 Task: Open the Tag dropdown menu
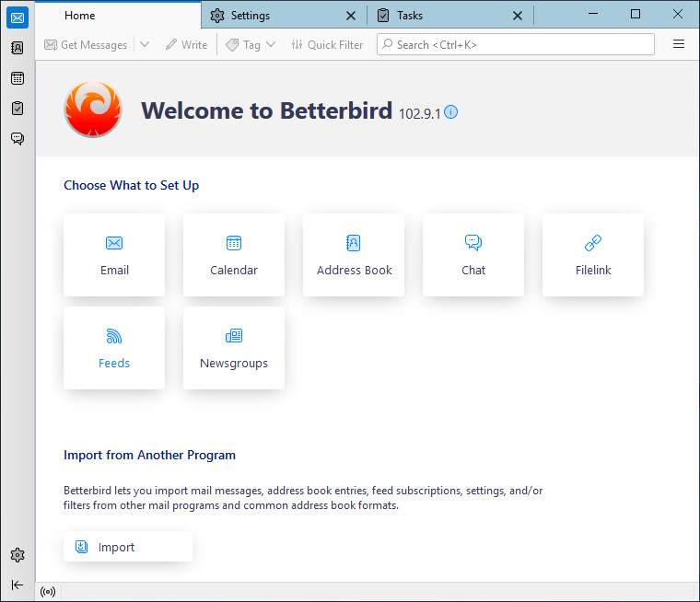pyautogui.click(x=251, y=44)
